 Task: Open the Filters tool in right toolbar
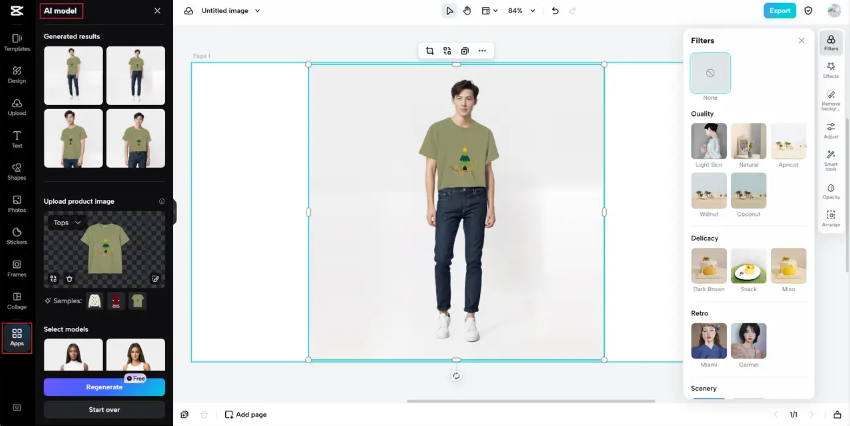(x=831, y=42)
